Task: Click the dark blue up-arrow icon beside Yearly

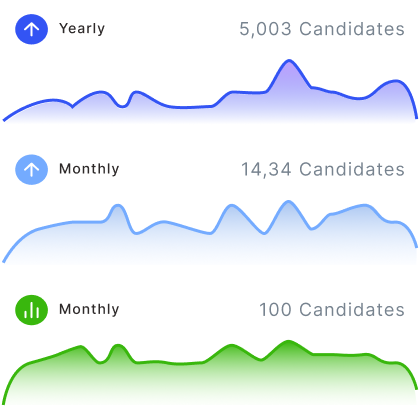Action: click(x=31, y=29)
